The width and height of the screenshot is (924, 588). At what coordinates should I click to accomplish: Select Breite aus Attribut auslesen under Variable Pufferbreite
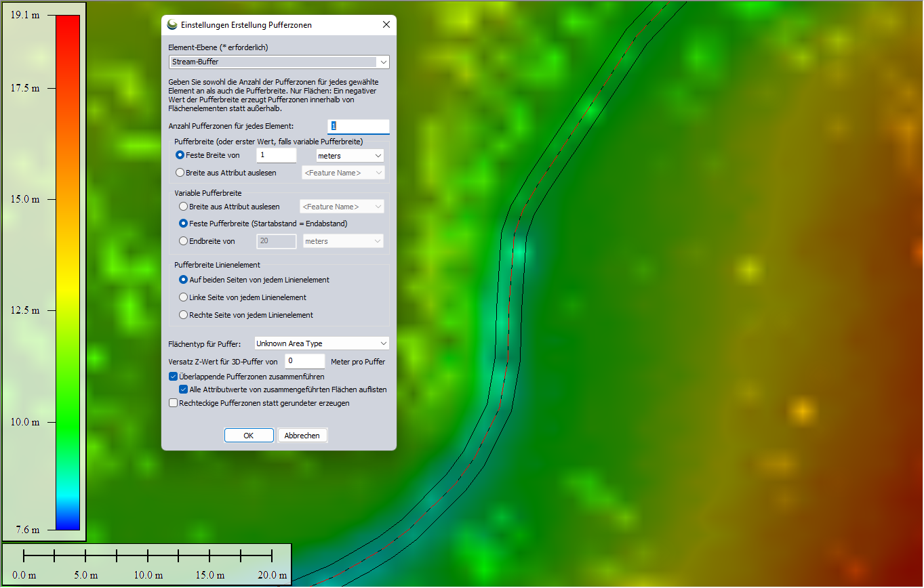[183, 206]
